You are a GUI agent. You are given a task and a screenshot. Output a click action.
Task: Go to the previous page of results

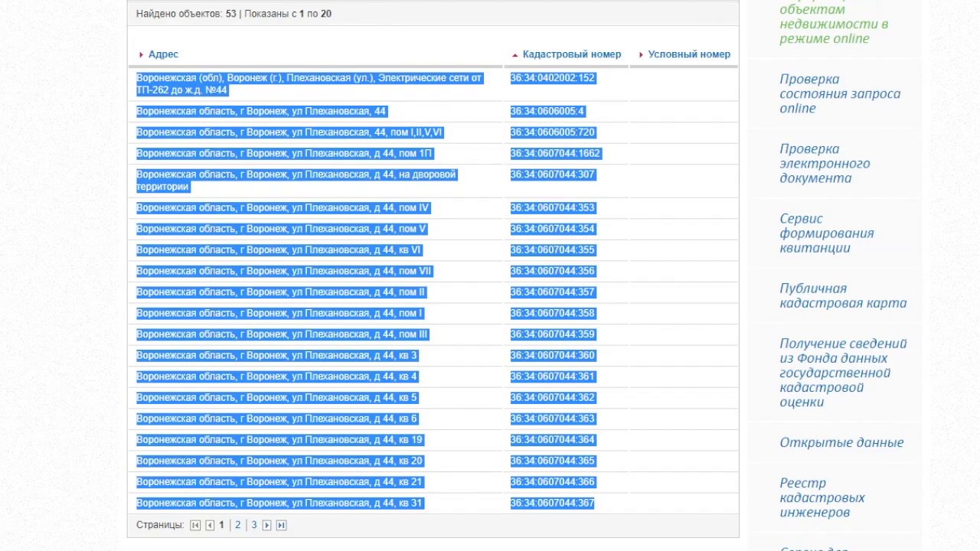click(x=210, y=525)
